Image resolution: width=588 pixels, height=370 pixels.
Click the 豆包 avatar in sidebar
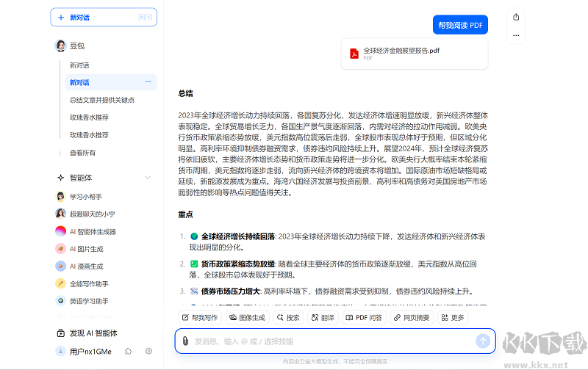coord(61,46)
